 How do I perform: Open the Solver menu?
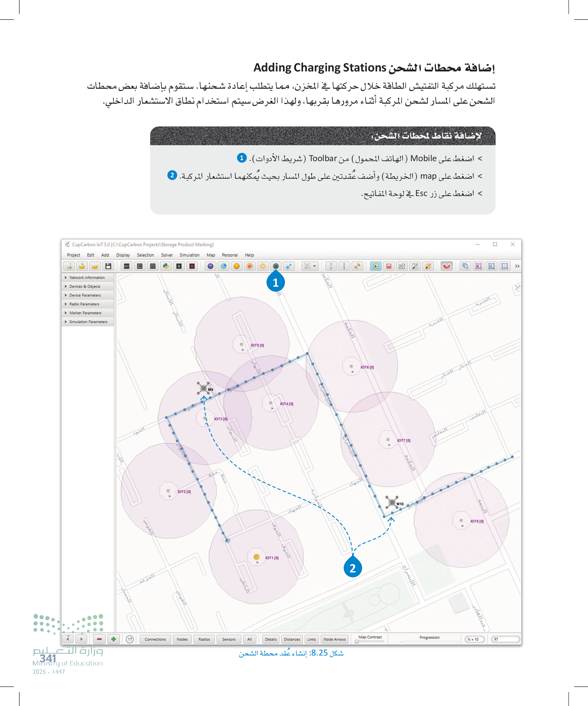tap(167, 255)
